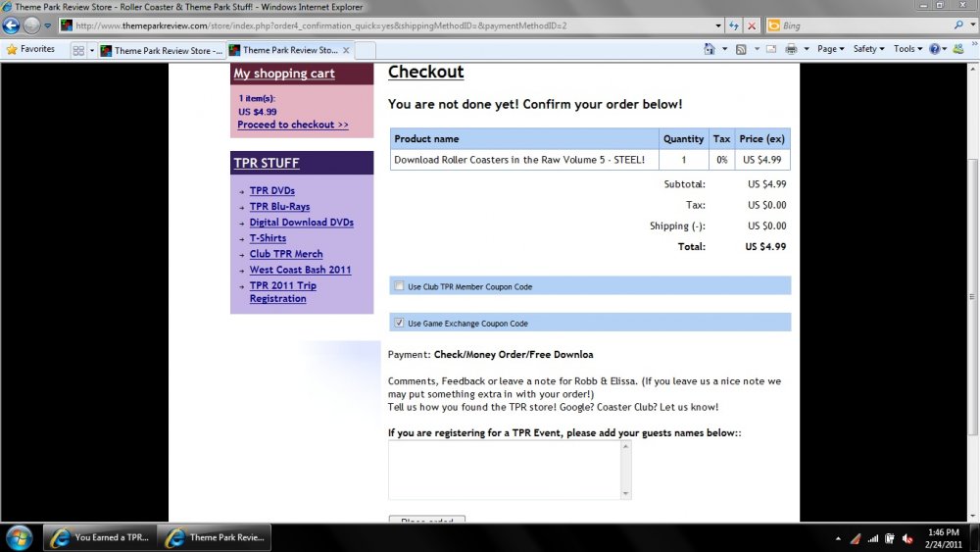Follow the Proceed to checkout link
Viewport: 980px width, 552px height.
292,125
